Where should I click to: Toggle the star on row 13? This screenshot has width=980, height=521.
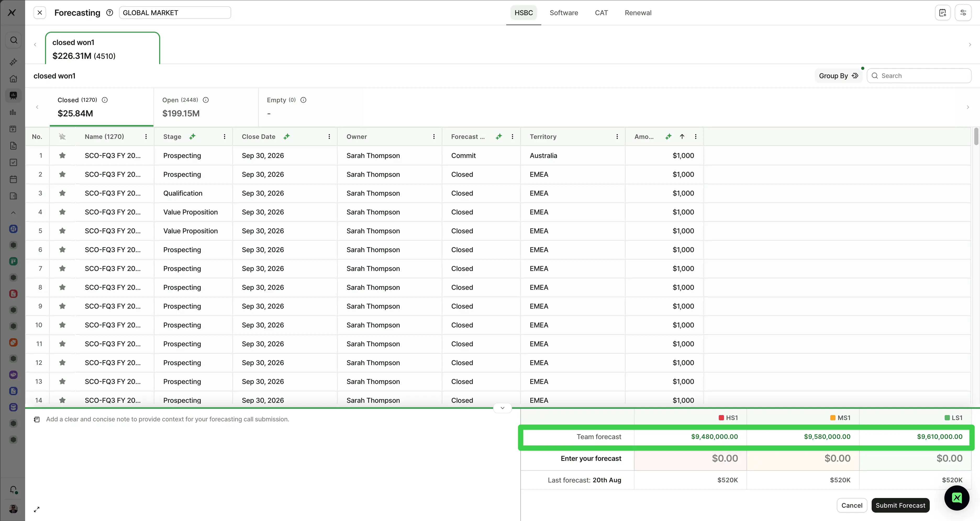(62, 381)
